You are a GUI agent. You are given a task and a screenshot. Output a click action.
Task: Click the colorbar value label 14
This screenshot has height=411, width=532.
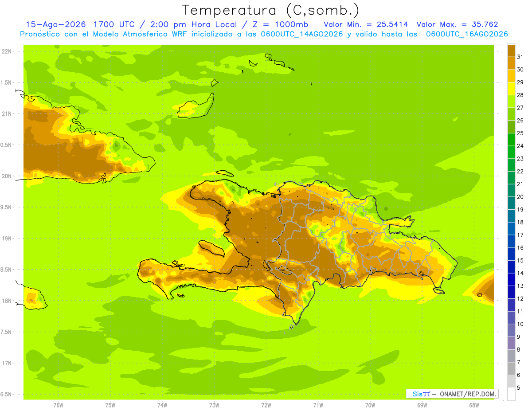[x=520, y=273]
